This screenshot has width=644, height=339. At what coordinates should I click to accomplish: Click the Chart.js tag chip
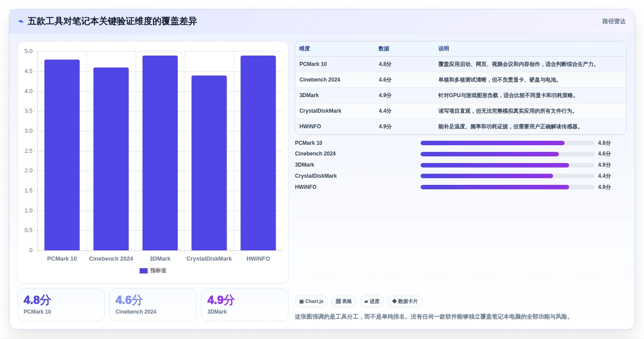click(311, 302)
